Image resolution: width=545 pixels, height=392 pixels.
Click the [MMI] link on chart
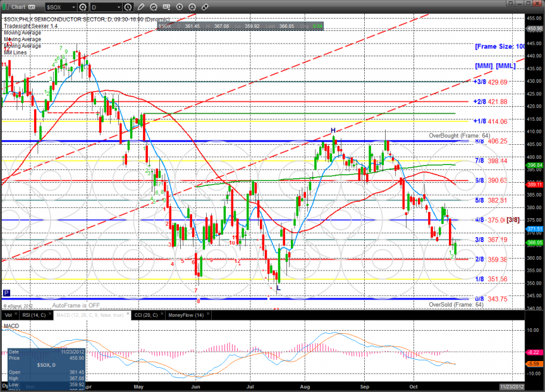click(x=484, y=66)
